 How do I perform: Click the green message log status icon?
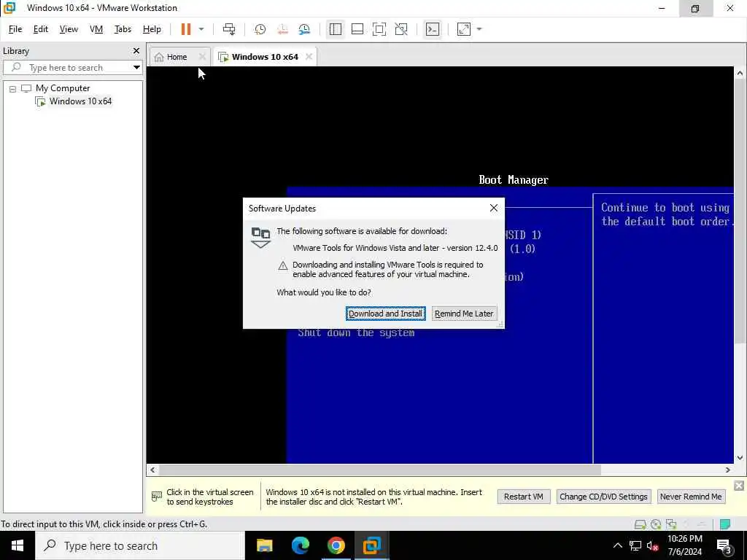click(x=725, y=524)
